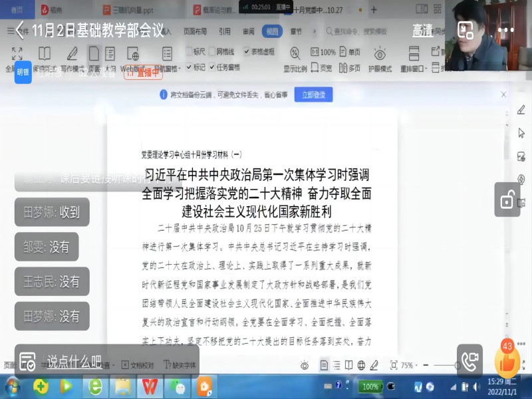532x399 pixels.
Task: Click the zoom out minus button
Action: click(x=426, y=365)
